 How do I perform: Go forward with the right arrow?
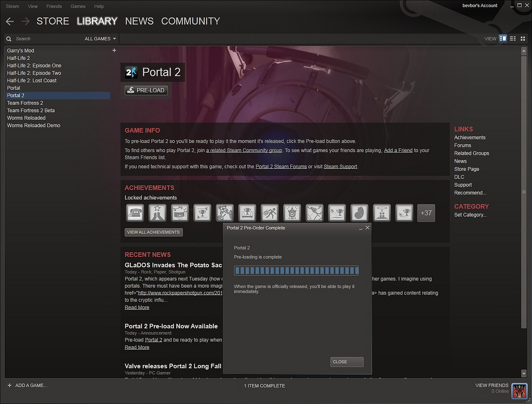pos(26,21)
